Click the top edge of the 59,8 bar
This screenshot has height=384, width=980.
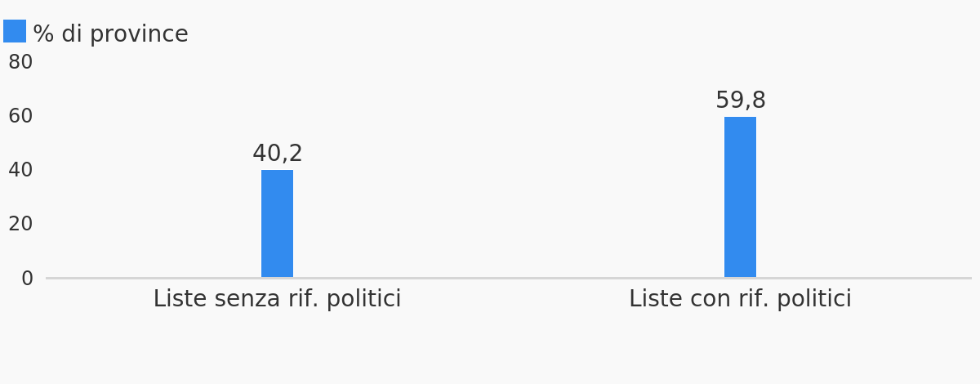coord(740,118)
